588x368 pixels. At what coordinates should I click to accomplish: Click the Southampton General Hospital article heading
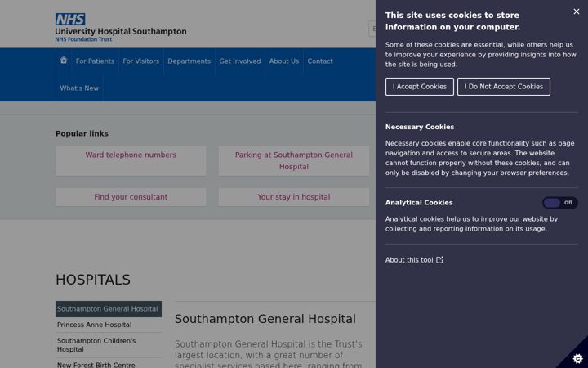[x=265, y=319]
